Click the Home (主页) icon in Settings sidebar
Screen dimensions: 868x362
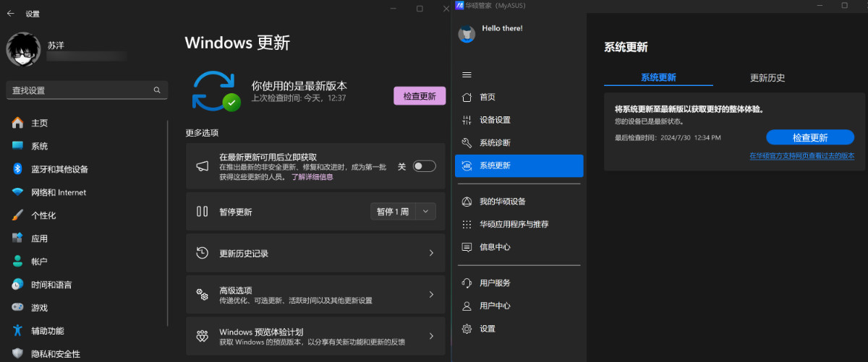[x=17, y=123]
